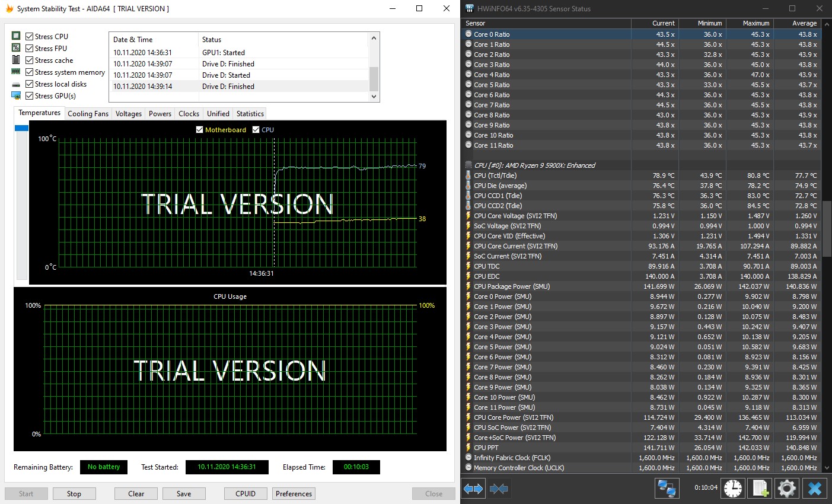
Task: Click the Stress local disks drive icon
Action: click(16, 84)
